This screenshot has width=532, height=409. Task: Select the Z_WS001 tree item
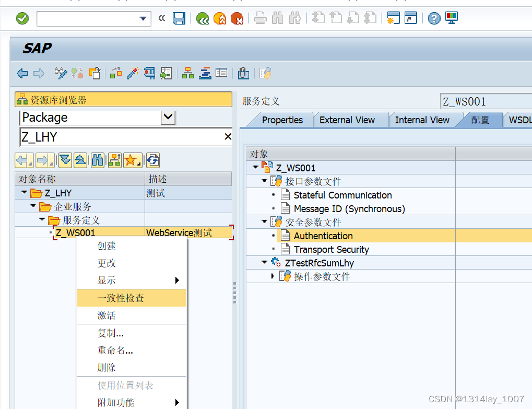point(75,233)
